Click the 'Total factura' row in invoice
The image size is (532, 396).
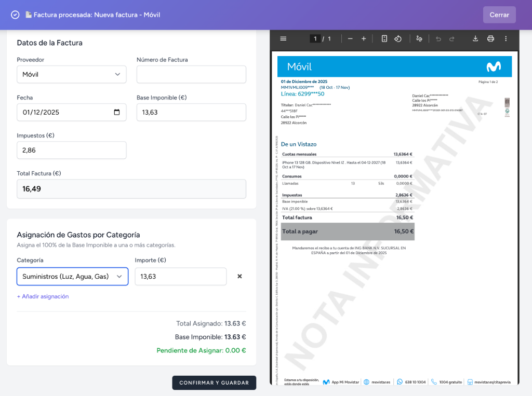pyautogui.click(x=348, y=217)
